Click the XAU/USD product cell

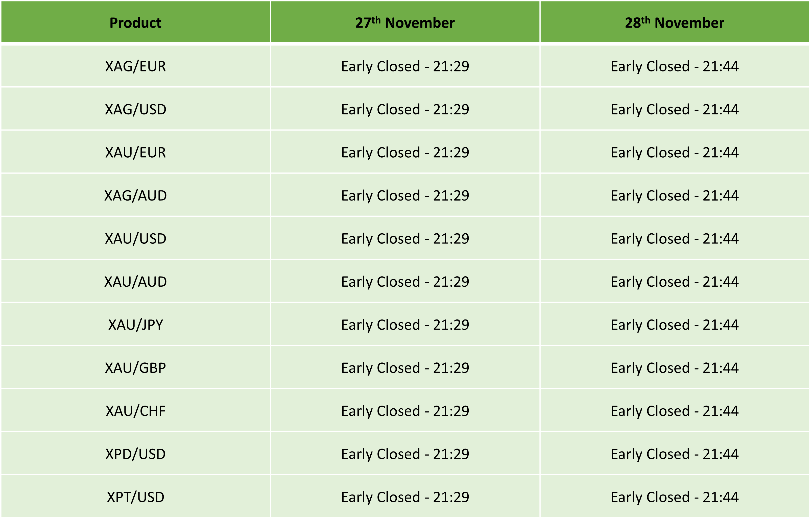(135, 239)
